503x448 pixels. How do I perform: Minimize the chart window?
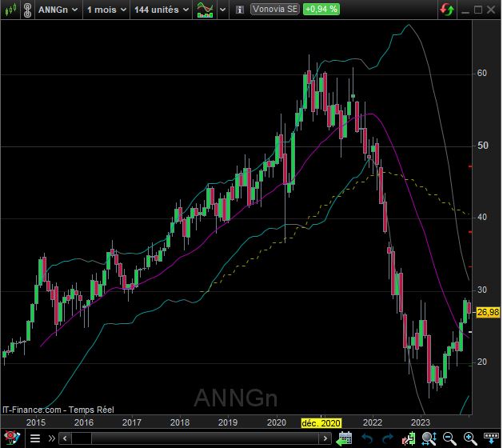pos(465,10)
